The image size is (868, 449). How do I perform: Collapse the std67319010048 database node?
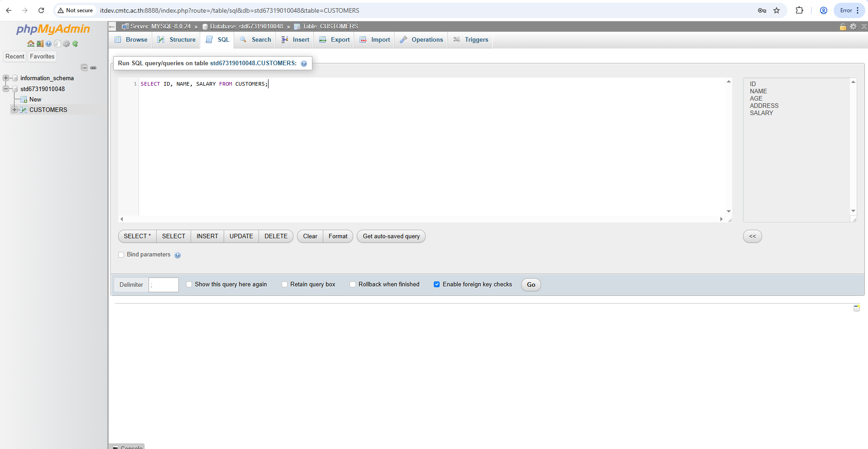pyautogui.click(x=6, y=89)
